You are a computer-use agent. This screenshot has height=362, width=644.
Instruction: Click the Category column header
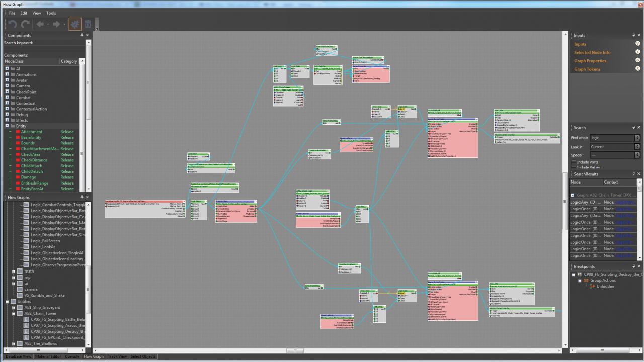click(69, 61)
